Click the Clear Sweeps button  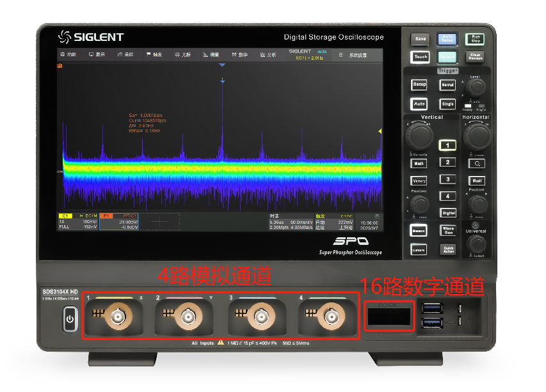point(476,57)
